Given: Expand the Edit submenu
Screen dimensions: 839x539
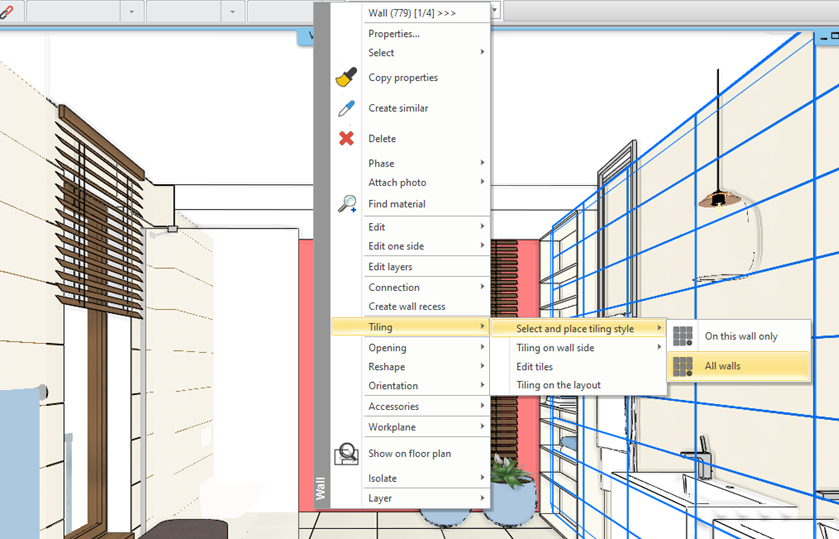Looking at the screenshot, I should [426, 227].
